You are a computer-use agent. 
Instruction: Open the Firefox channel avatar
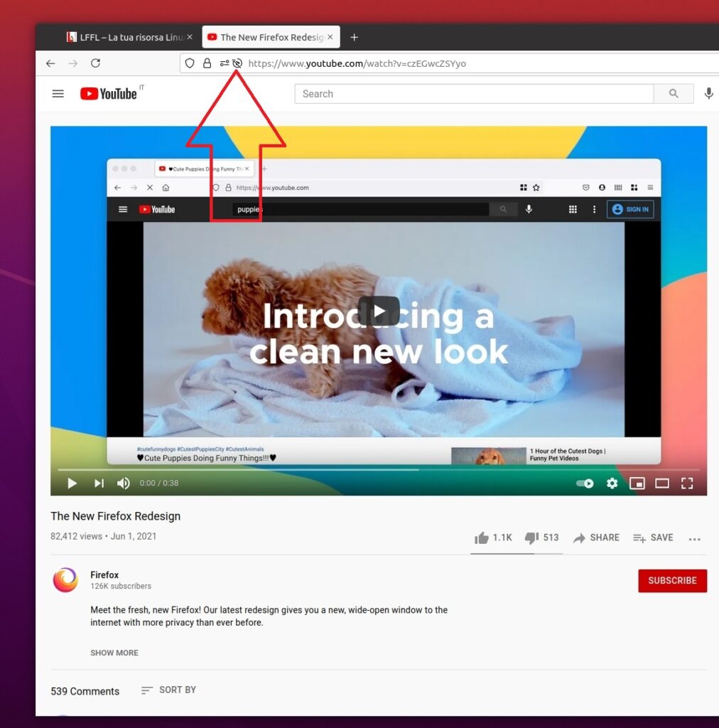pyautogui.click(x=65, y=580)
